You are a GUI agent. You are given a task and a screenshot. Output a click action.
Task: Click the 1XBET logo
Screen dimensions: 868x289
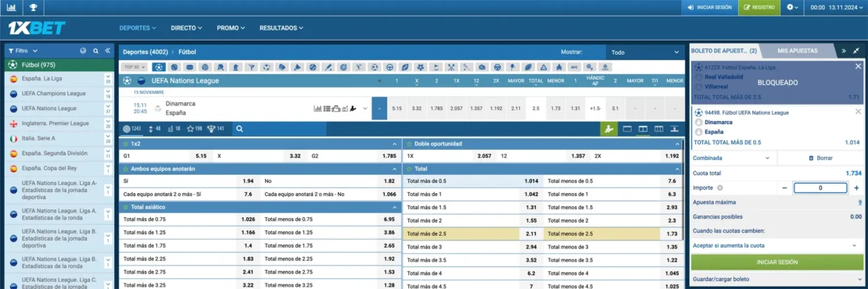[x=37, y=27]
